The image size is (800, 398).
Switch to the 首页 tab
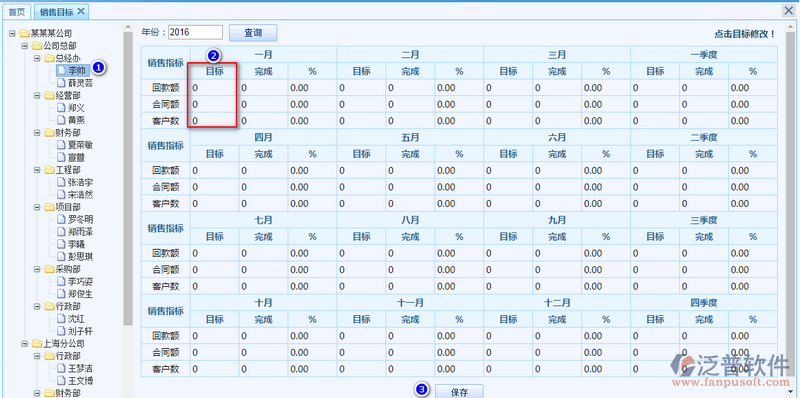coord(17,11)
